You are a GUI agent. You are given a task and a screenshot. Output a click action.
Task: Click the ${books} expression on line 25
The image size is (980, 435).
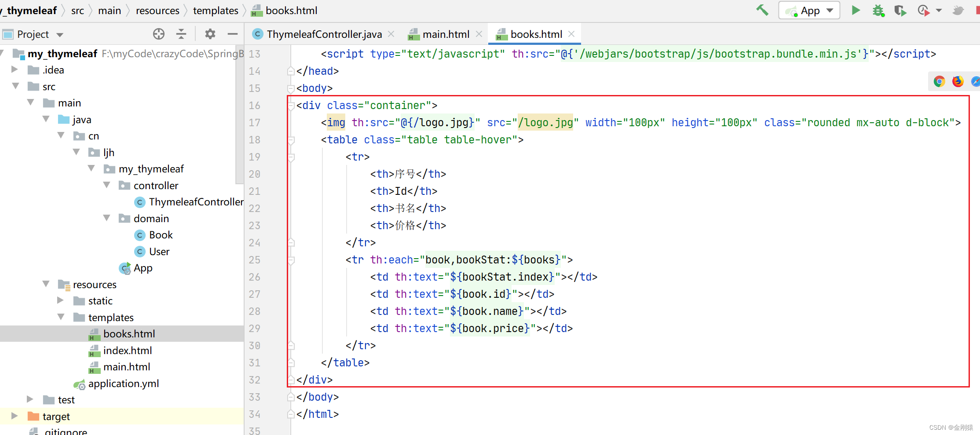[x=536, y=260]
